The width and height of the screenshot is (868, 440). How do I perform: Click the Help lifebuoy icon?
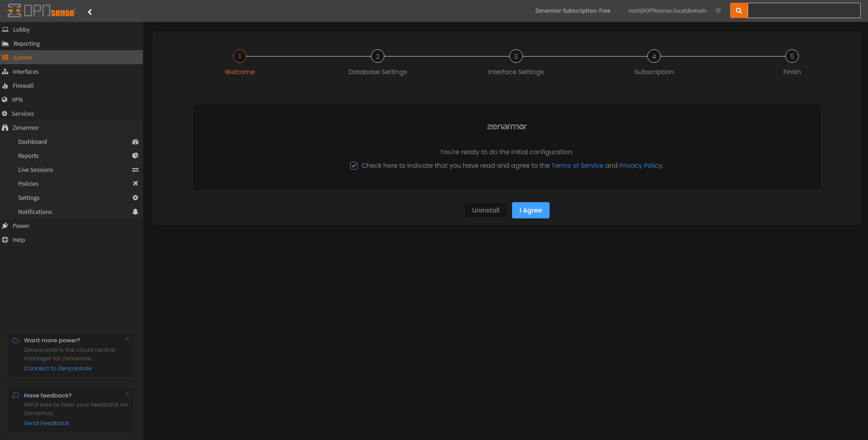coord(5,240)
